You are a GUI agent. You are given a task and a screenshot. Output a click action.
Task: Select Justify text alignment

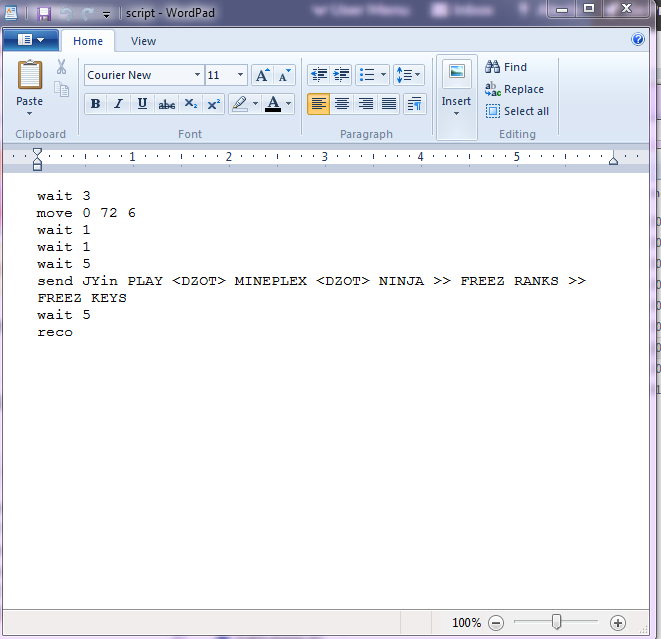click(389, 104)
